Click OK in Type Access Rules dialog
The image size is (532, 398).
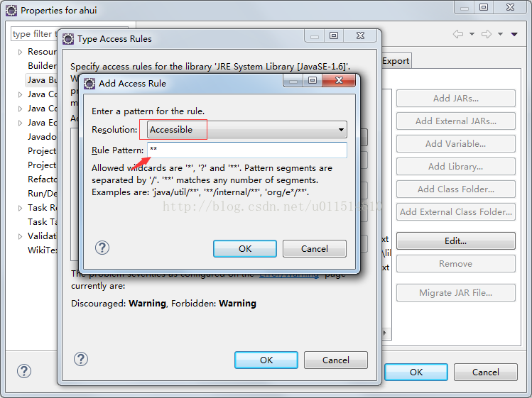click(266, 360)
